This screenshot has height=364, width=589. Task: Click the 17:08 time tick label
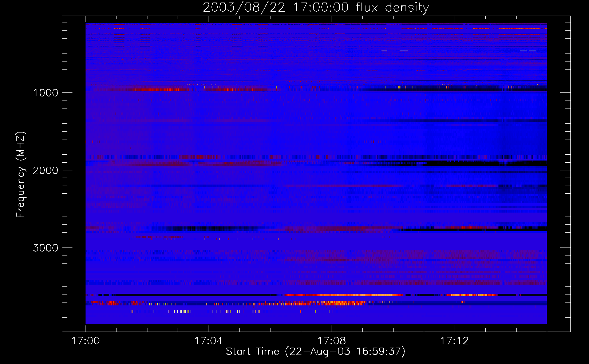click(331, 341)
